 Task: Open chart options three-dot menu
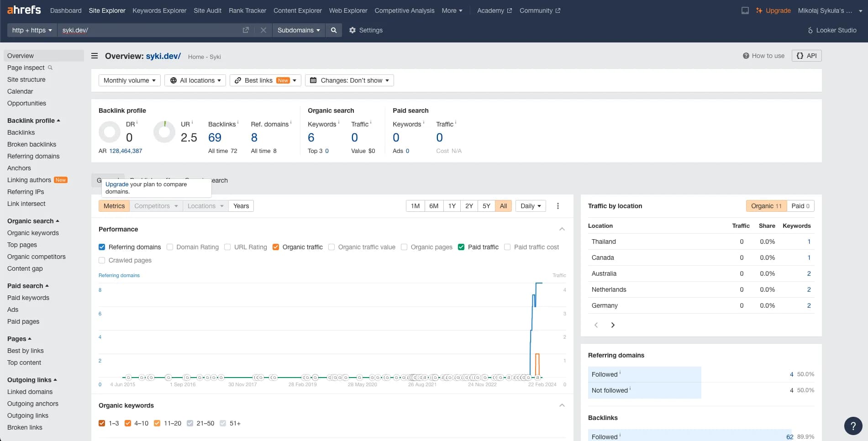[558, 206]
